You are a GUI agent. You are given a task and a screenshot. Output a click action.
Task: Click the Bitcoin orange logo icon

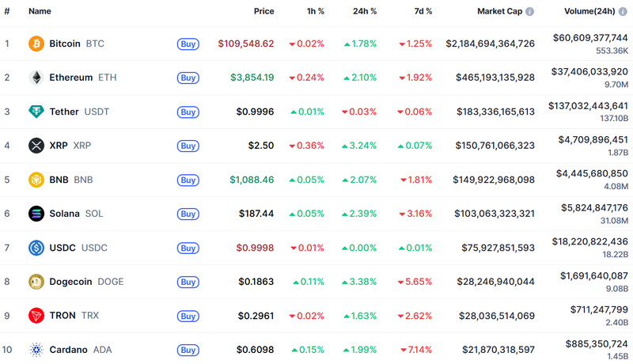(x=36, y=44)
